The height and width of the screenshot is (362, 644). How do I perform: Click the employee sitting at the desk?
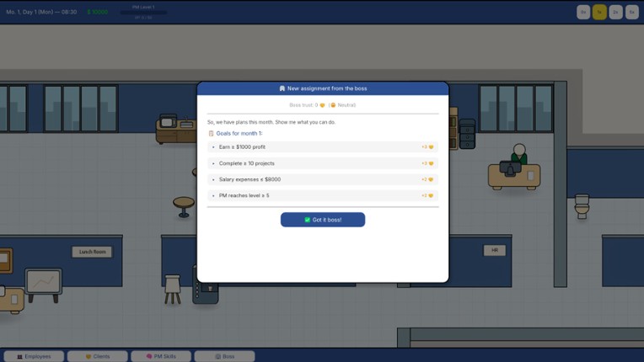point(519,155)
